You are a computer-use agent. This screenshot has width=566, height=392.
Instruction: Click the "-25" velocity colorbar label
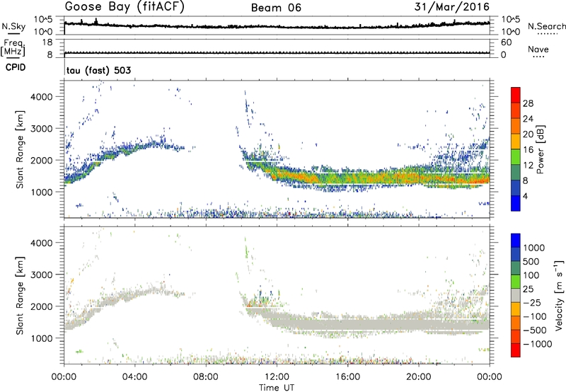[x=532, y=303]
